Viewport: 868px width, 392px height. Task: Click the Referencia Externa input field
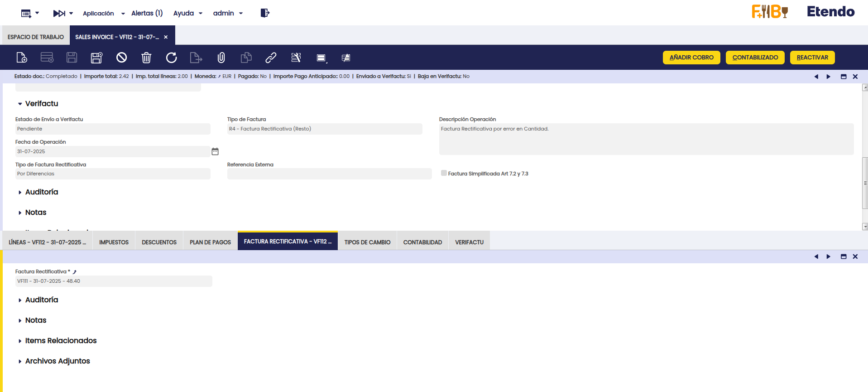(x=329, y=174)
